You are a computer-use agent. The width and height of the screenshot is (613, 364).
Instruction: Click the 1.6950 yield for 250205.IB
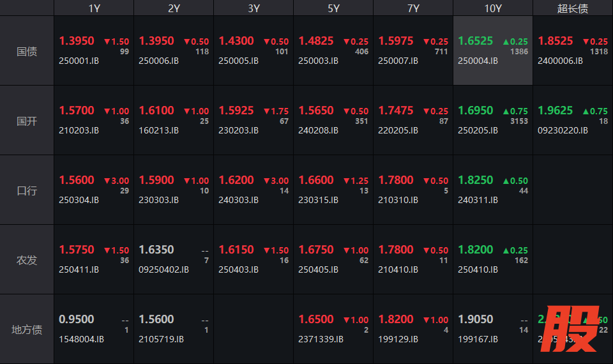[x=476, y=110]
